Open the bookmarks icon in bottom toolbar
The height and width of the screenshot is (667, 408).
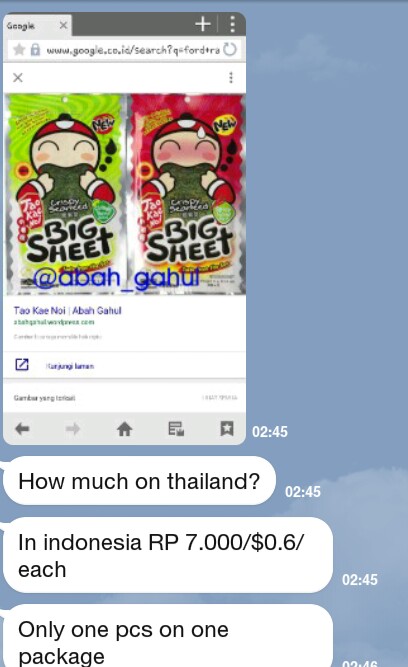click(227, 428)
